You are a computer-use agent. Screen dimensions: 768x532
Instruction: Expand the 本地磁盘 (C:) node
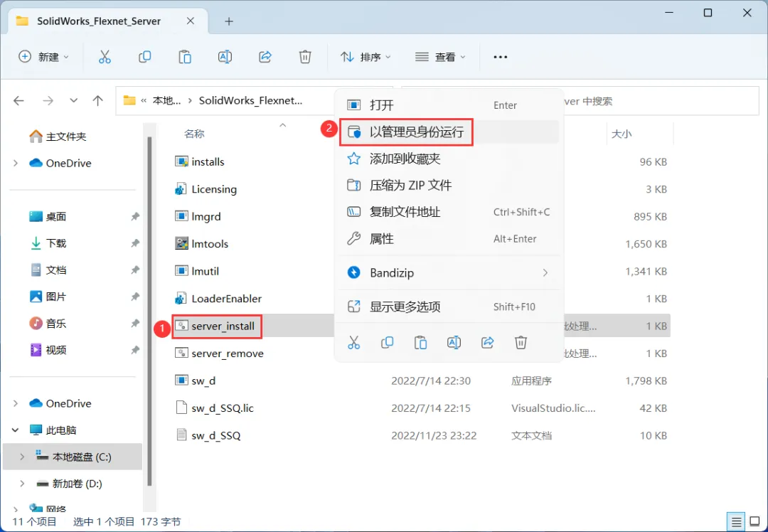coord(22,457)
